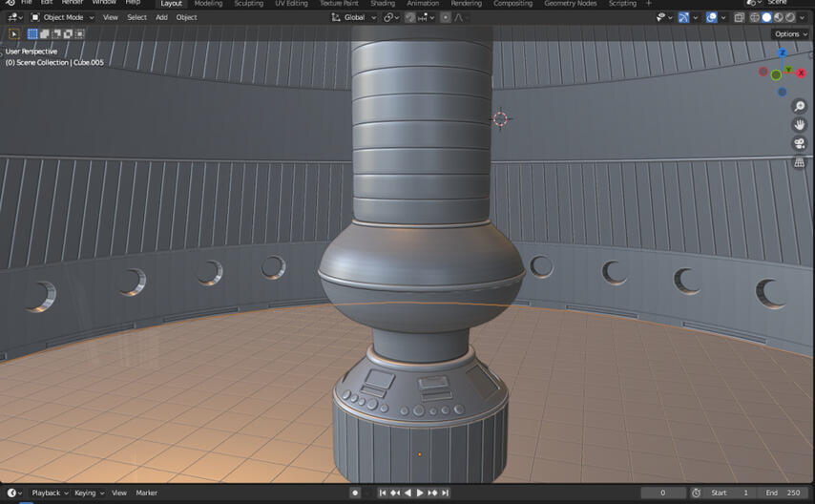The width and height of the screenshot is (815, 504).
Task: Jump to the previous keyframe
Action: 395,493
